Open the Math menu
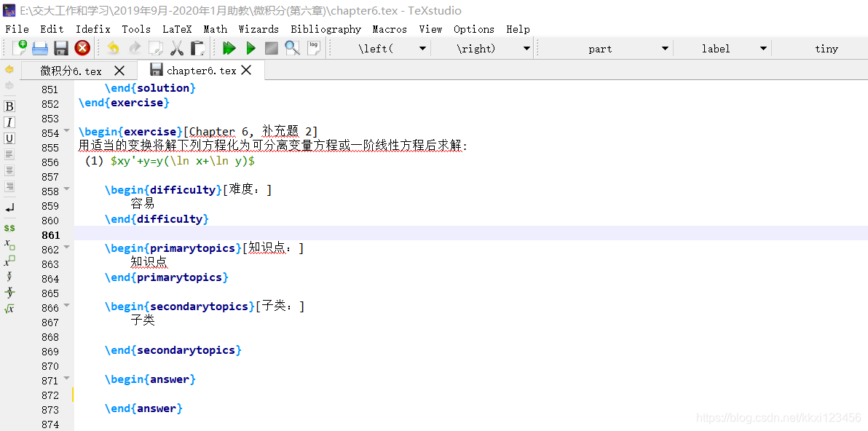868x431 pixels. point(215,29)
